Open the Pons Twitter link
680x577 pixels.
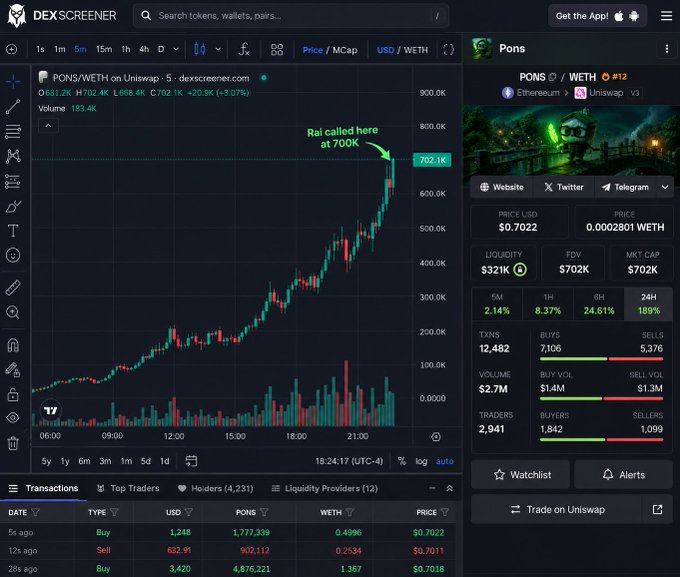[x=564, y=187]
